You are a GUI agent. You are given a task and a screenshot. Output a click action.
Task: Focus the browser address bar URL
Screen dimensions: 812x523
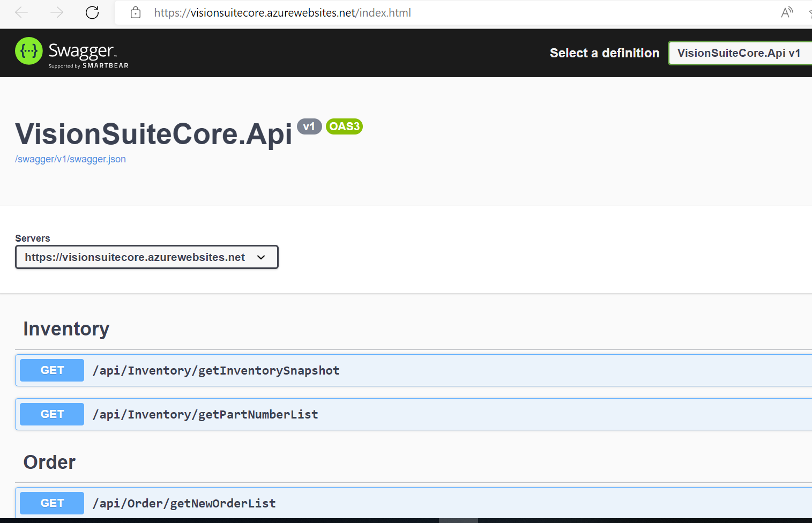(282, 12)
